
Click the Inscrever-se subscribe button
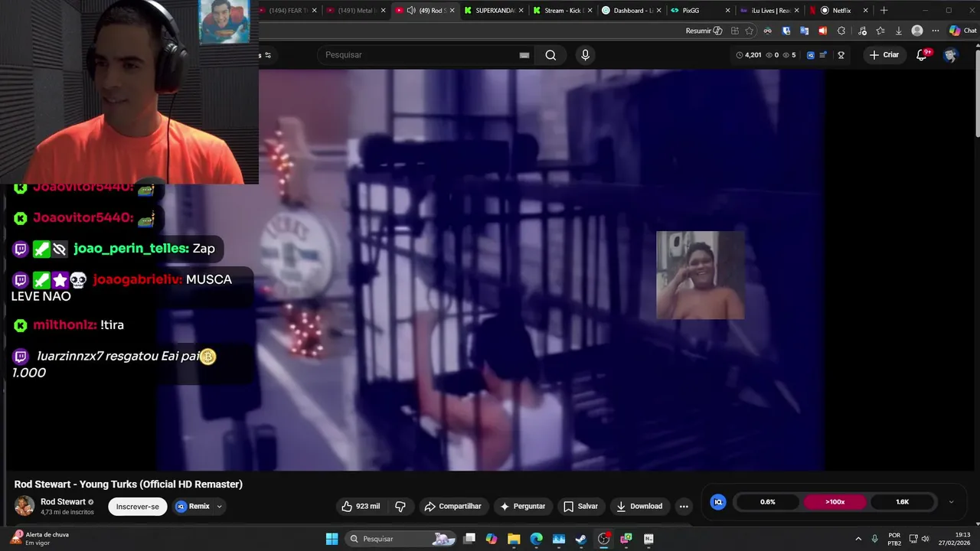(x=138, y=506)
